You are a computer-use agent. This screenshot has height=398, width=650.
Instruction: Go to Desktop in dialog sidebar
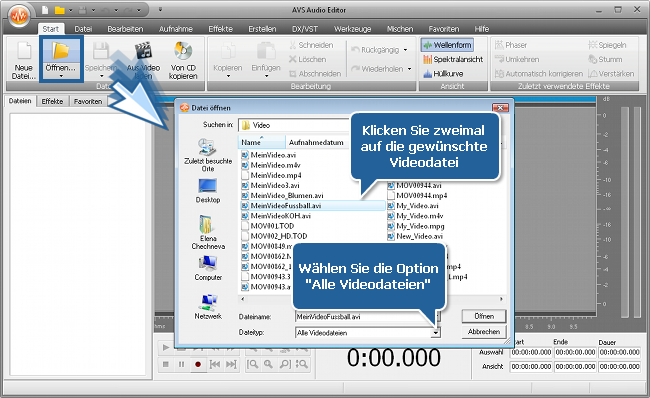208,191
